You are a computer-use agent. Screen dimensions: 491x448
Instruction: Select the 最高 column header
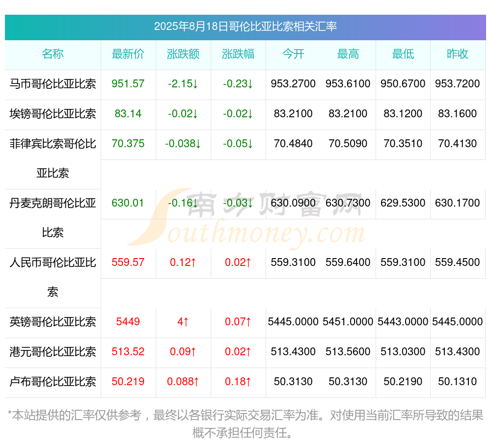[x=348, y=54]
